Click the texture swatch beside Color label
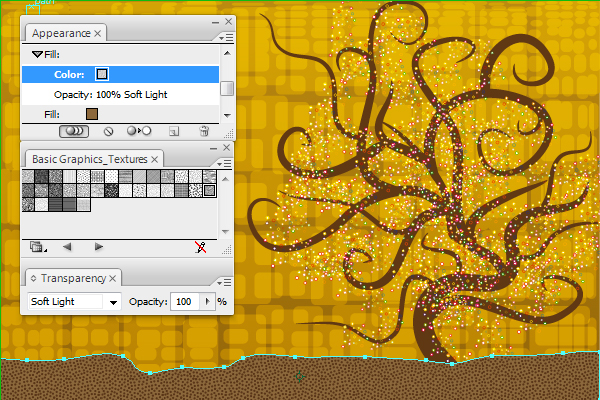Viewport: 600px width, 400px height. click(102, 74)
